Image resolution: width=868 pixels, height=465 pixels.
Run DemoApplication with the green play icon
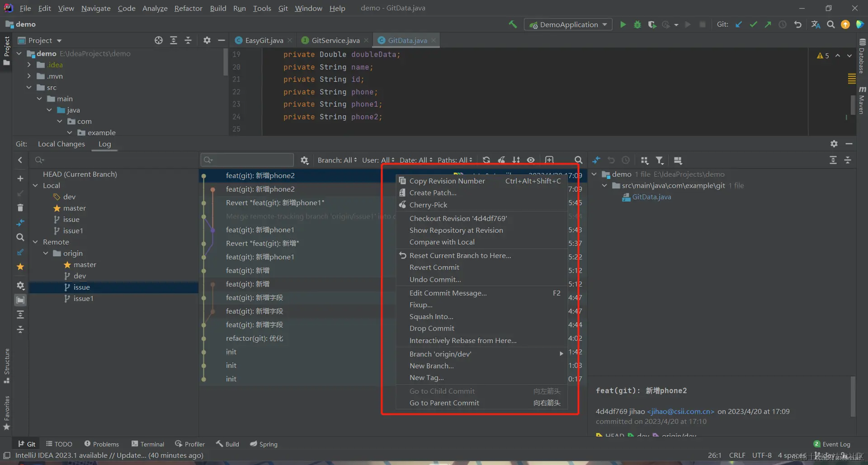click(x=623, y=24)
